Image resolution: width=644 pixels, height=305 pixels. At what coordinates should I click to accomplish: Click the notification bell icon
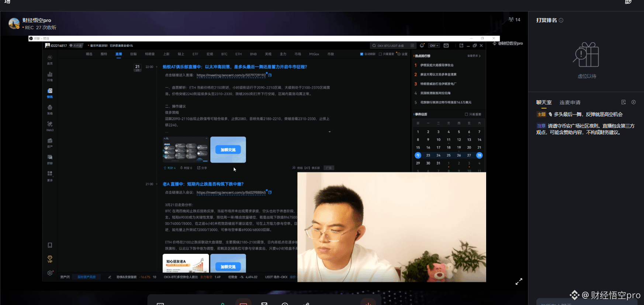pos(422,46)
